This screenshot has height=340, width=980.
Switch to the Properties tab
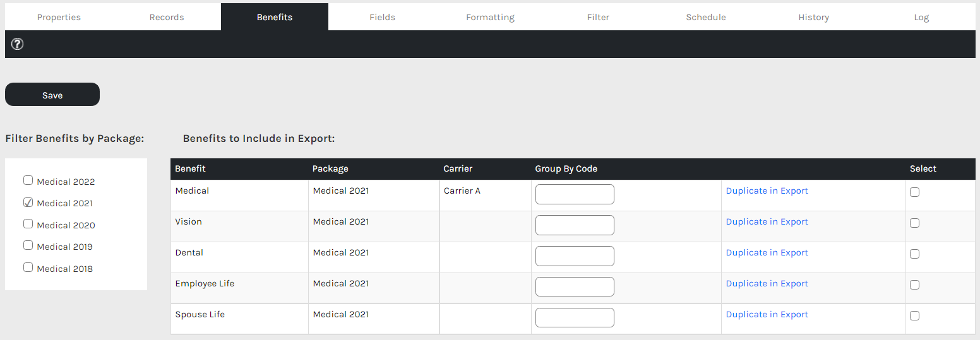[x=59, y=17]
